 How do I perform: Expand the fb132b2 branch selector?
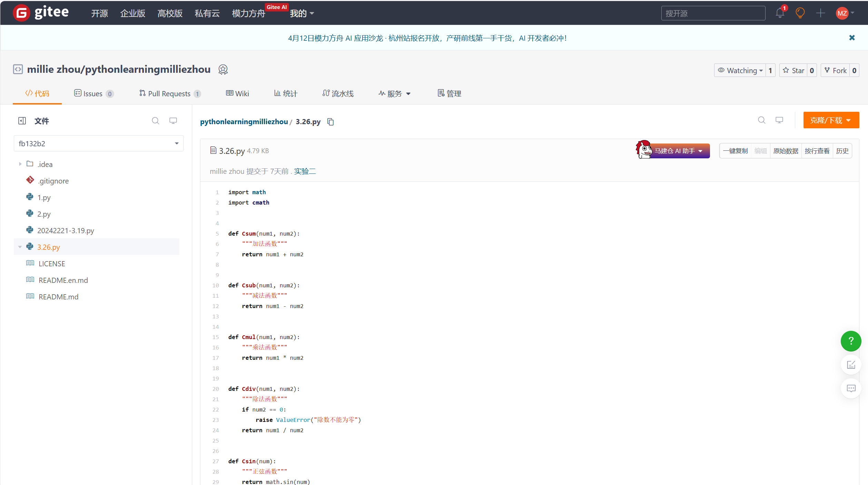tap(98, 143)
